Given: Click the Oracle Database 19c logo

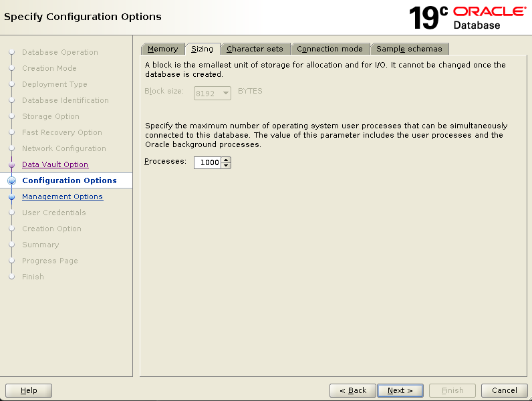Looking at the screenshot, I should pos(468,17).
